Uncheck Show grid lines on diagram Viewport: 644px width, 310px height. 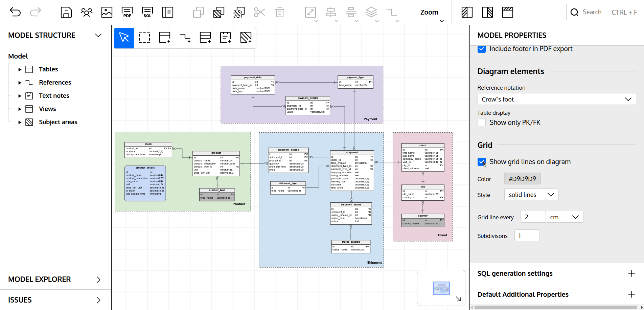point(482,162)
